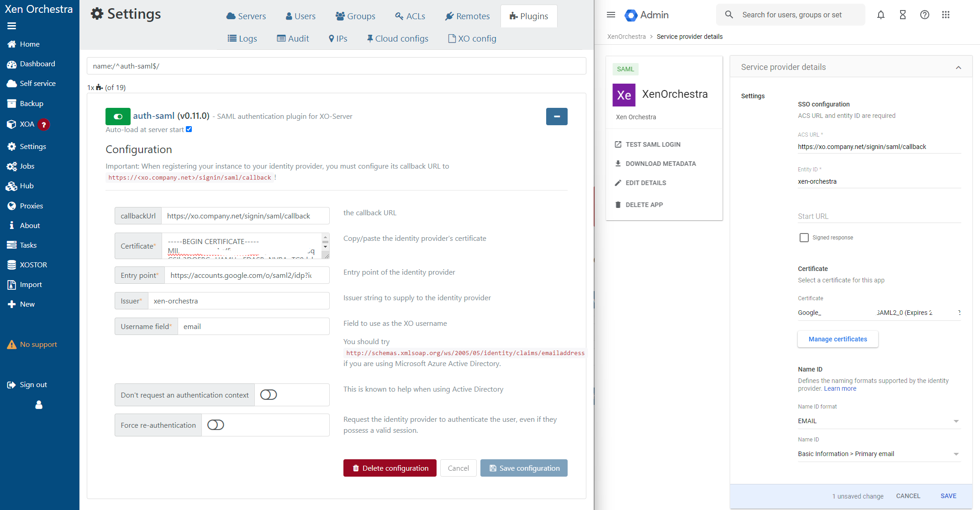The height and width of the screenshot is (510, 980).
Task: Uncheck Auto-load at server start
Action: tap(189, 129)
